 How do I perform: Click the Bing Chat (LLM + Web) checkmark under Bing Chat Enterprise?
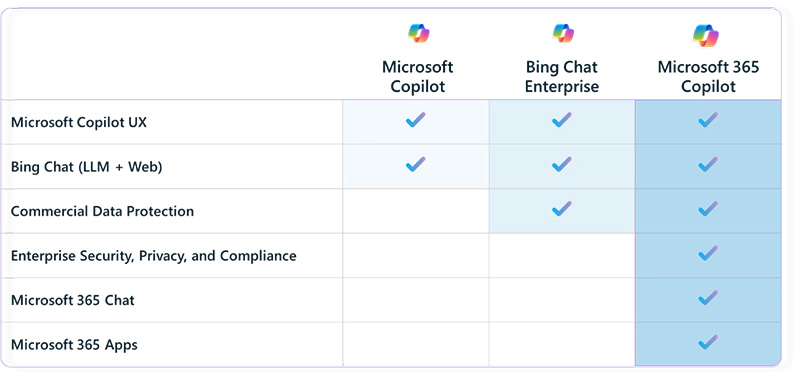562,165
